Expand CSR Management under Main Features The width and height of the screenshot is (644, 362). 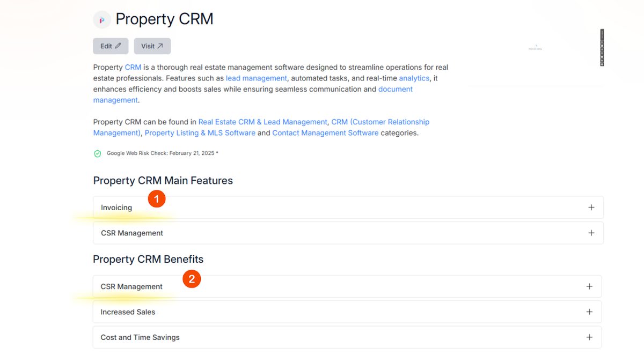click(x=591, y=233)
